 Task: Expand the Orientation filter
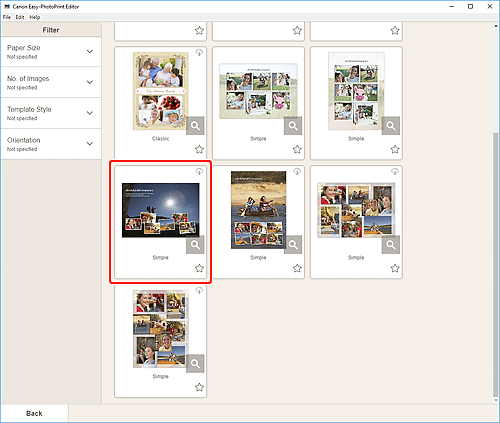(x=51, y=144)
